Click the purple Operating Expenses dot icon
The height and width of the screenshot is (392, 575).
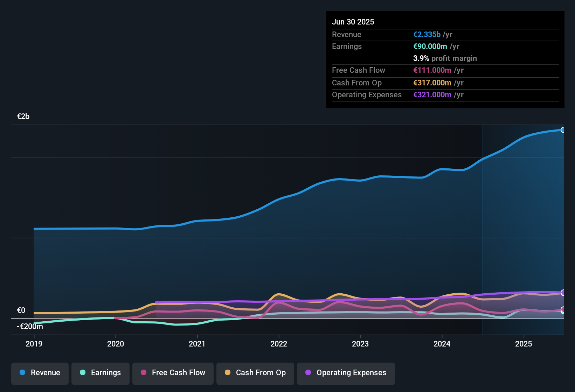(x=308, y=373)
